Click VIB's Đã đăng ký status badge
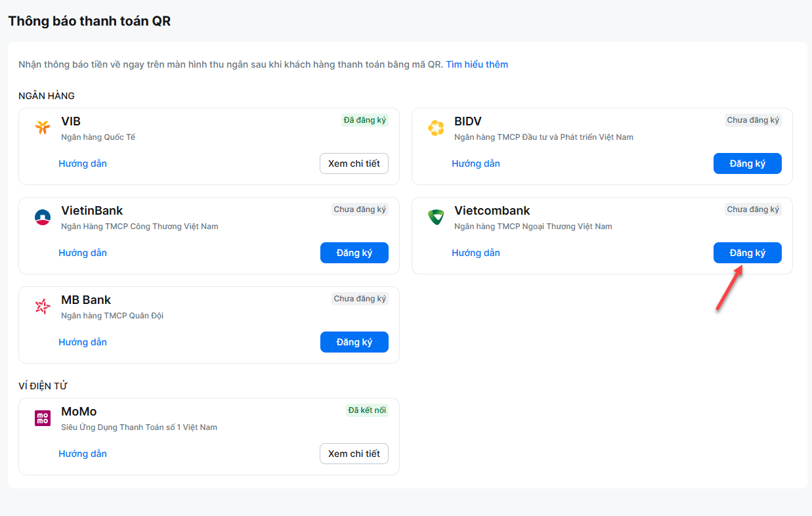The width and height of the screenshot is (812, 516). point(365,120)
